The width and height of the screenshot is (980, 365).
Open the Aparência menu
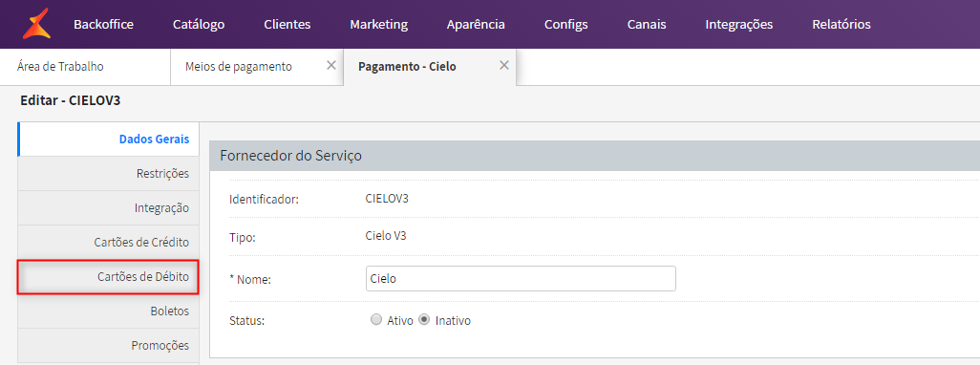476,25
